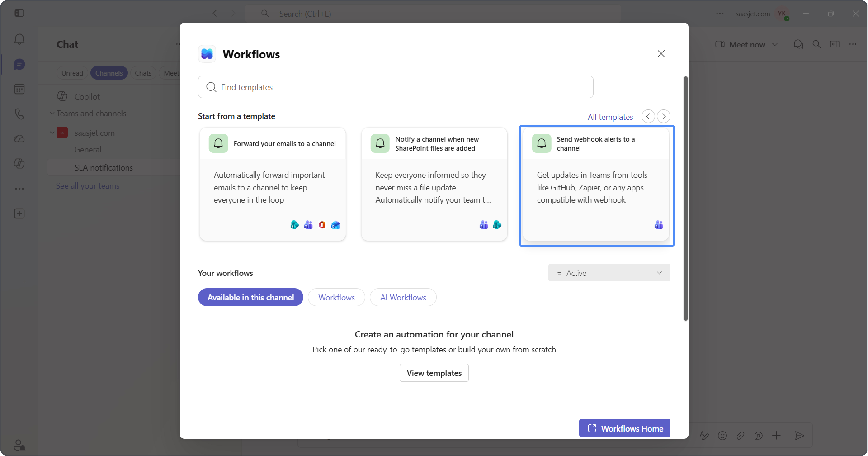Image resolution: width=868 pixels, height=456 pixels.
Task: Expand the Meet now dropdown arrow
Action: coord(775,45)
